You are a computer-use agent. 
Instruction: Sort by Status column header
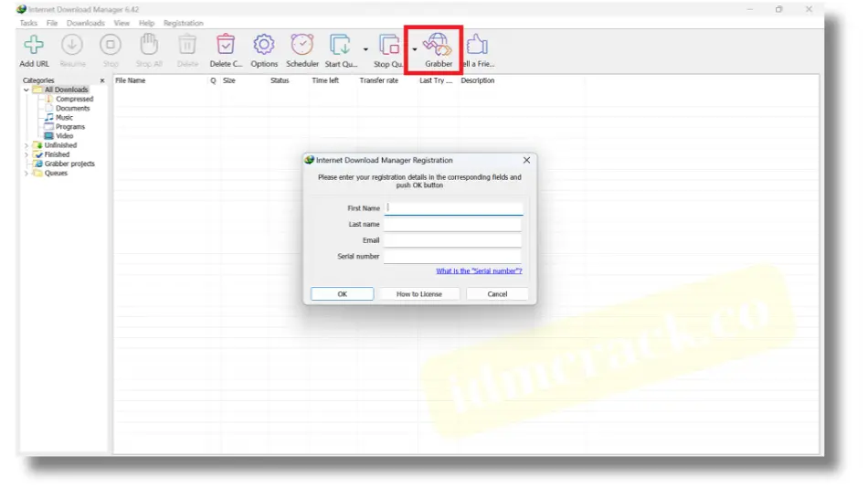(x=280, y=80)
